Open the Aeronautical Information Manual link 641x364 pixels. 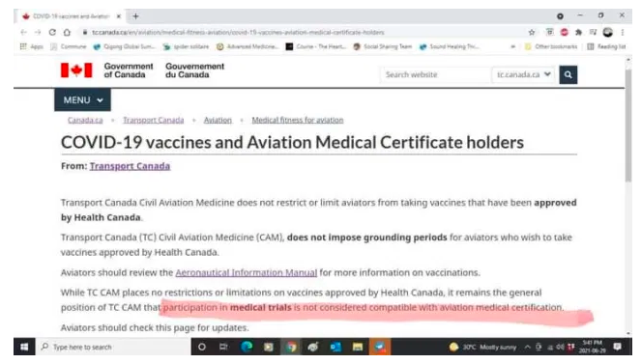pos(247,272)
